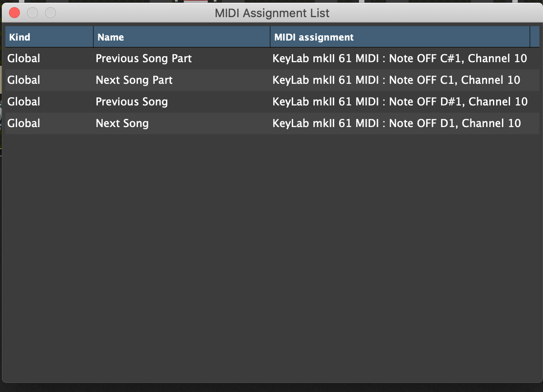Select the Previous Song Part name cell

tap(144, 59)
